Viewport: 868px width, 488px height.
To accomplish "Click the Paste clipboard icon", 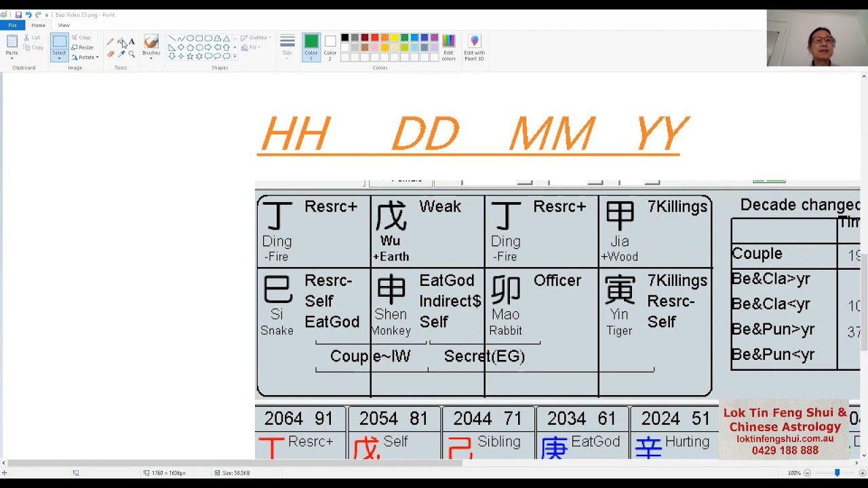I will point(12,41).
